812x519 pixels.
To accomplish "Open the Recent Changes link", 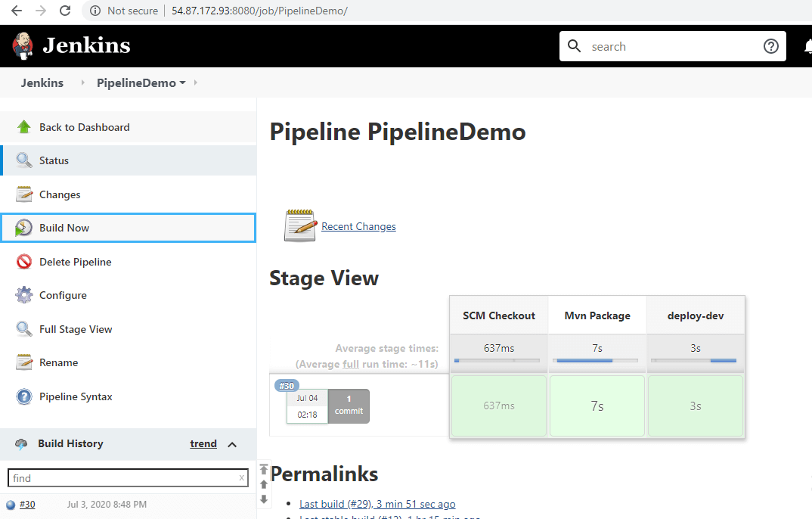I will pyautogui.click(x=358, y=226).
